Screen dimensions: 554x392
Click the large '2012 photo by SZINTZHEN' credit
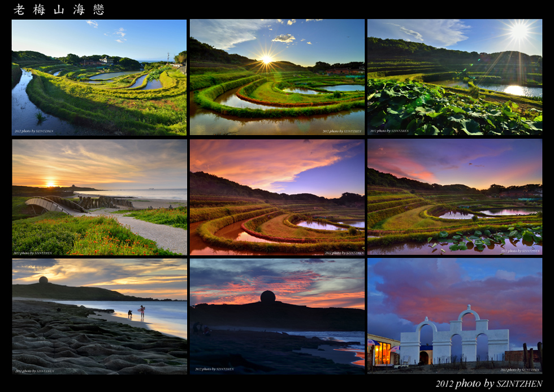coord(488,384)
